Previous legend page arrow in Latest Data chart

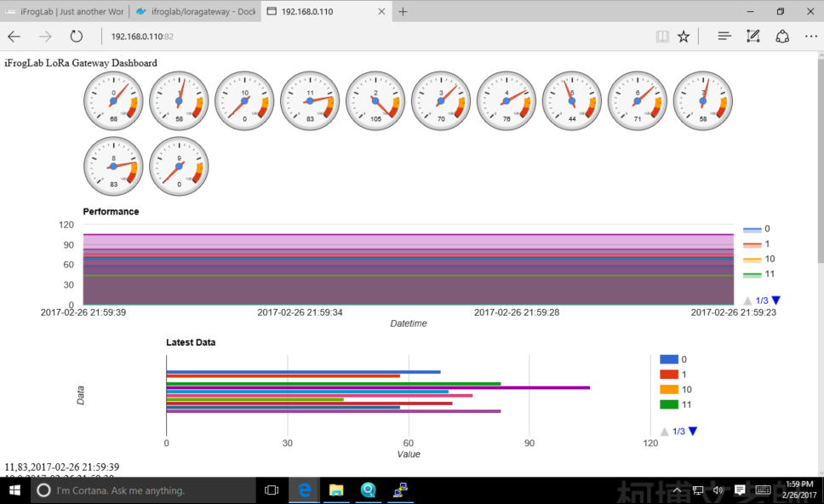click(x=664, y=431)
